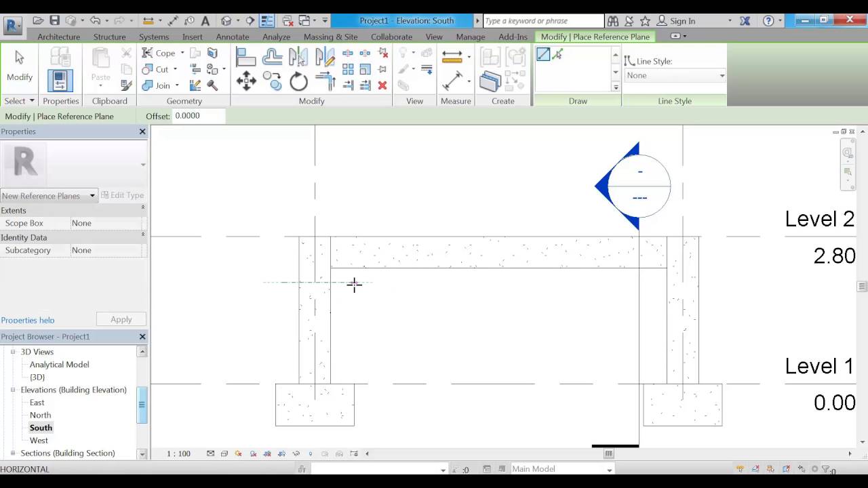
Task: Select the Array tool
Action: (x=348, y=69)
